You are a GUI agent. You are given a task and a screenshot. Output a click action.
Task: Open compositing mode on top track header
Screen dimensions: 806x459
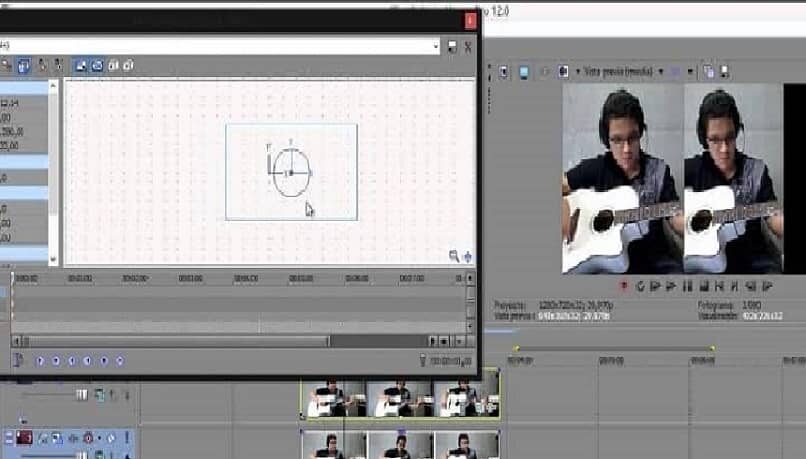click(99, 395)
